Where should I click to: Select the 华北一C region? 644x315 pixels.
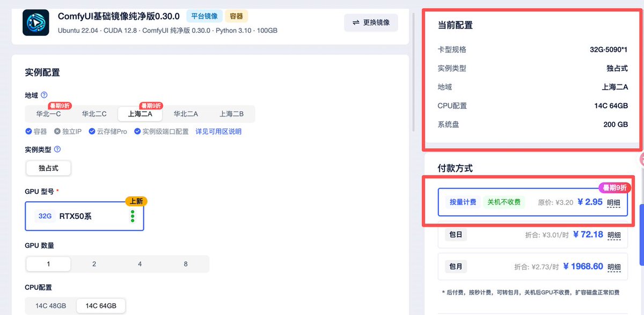coord(49,114)
